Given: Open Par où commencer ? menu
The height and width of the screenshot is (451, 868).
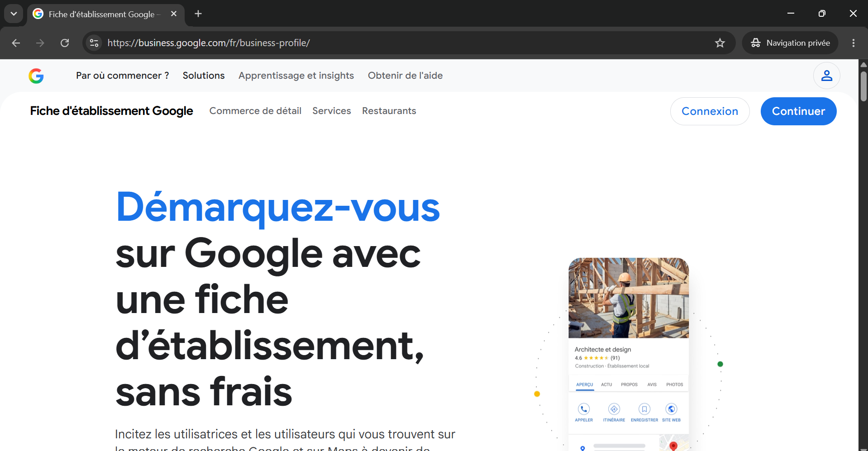Looking at the screenshot, I should coord(122,76).
